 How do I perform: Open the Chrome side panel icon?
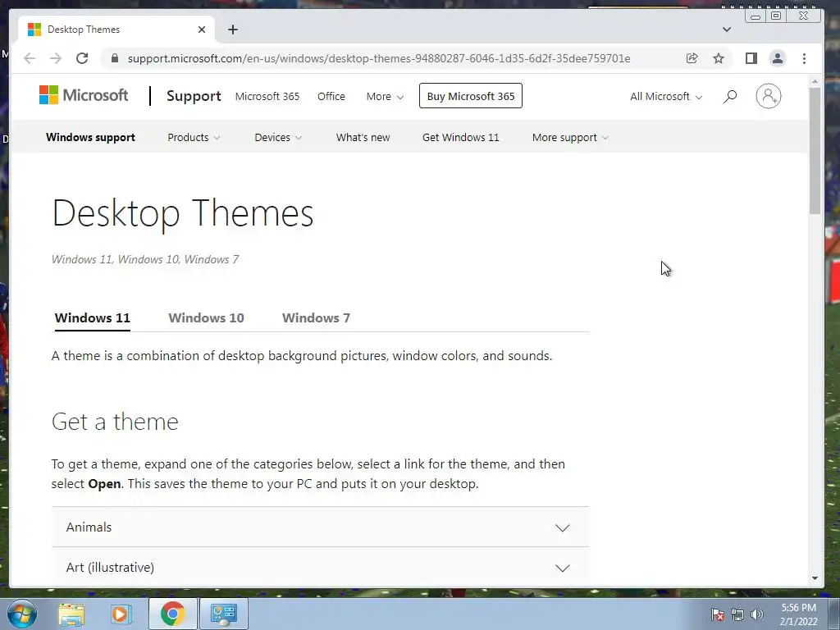(x=751, y=58)
